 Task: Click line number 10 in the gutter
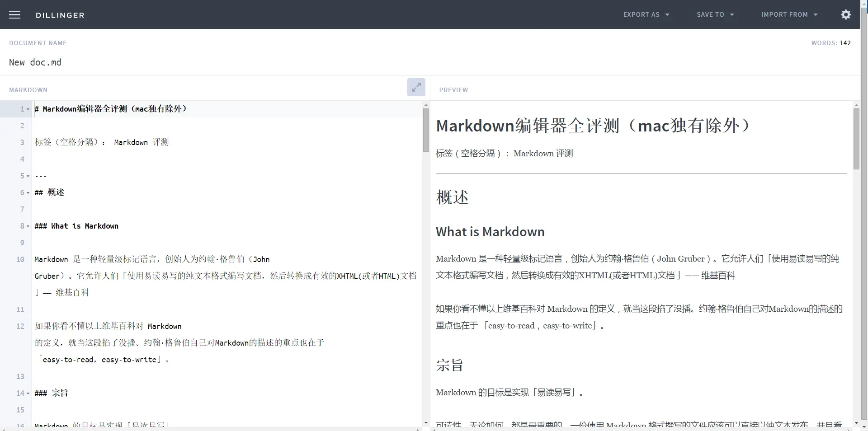[20, 259]
